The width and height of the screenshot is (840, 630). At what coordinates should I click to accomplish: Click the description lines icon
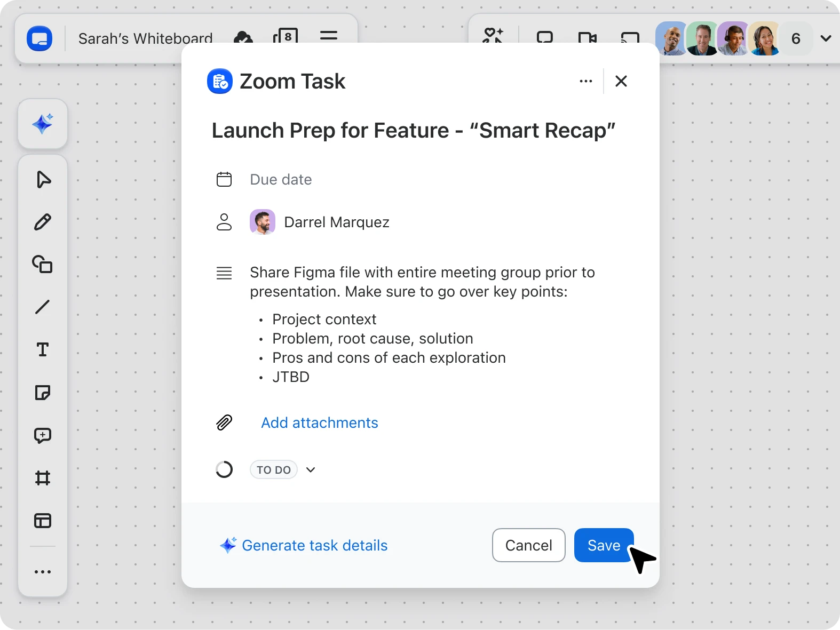pos(224,273)
